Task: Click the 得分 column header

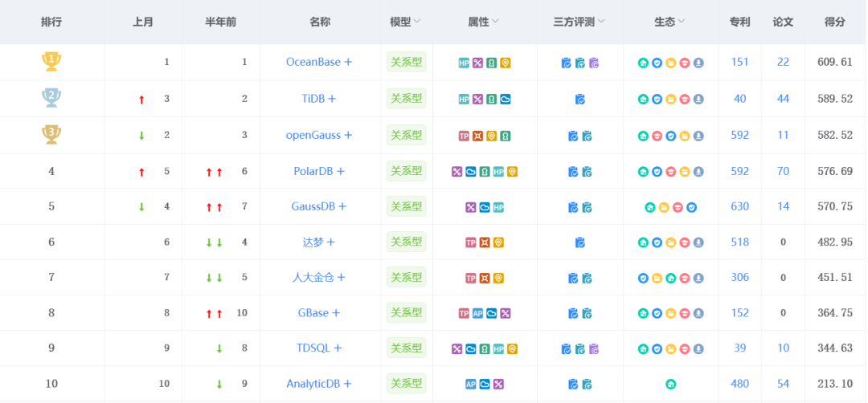Action: [835, 22]
